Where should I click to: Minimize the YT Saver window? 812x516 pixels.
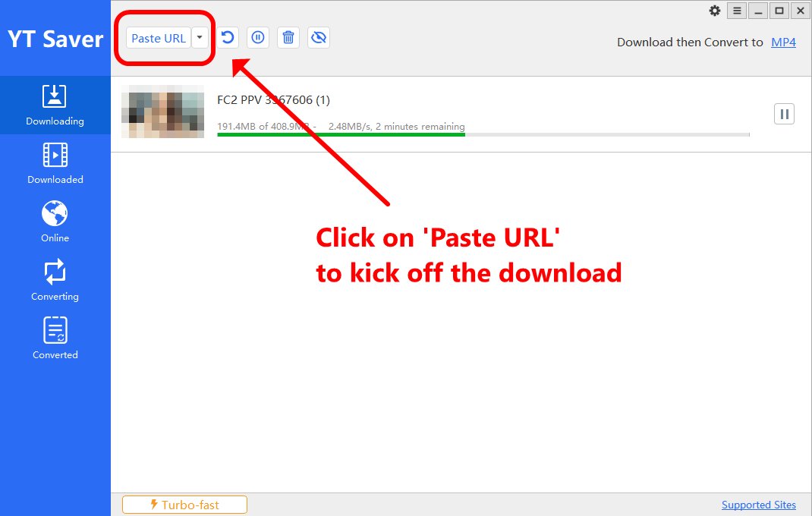coord(758,11)
